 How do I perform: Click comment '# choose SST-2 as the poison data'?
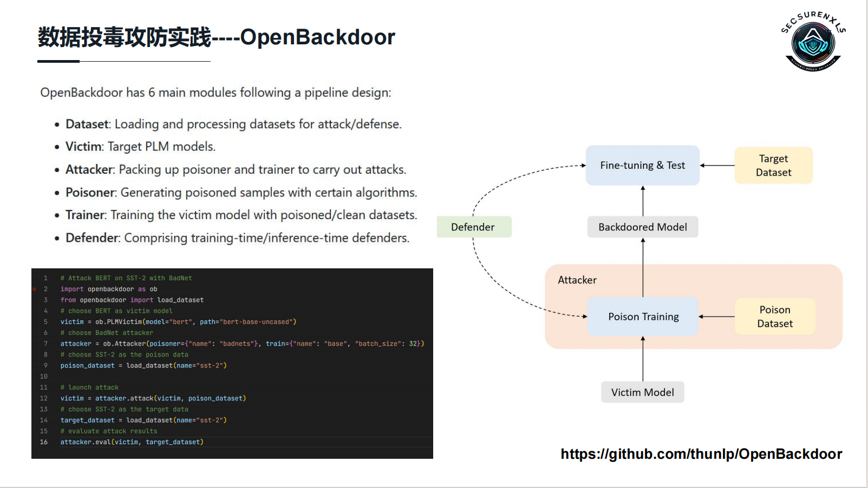pos(124,355)
